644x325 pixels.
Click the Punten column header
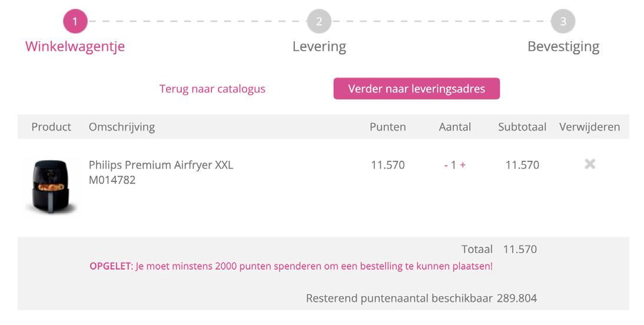point(387,127)
